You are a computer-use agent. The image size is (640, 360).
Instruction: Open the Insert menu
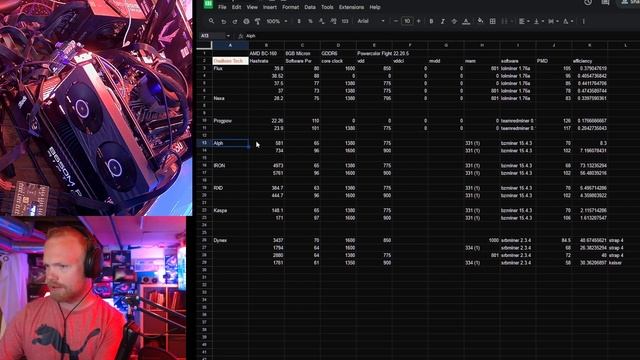[x=269, y=7]
